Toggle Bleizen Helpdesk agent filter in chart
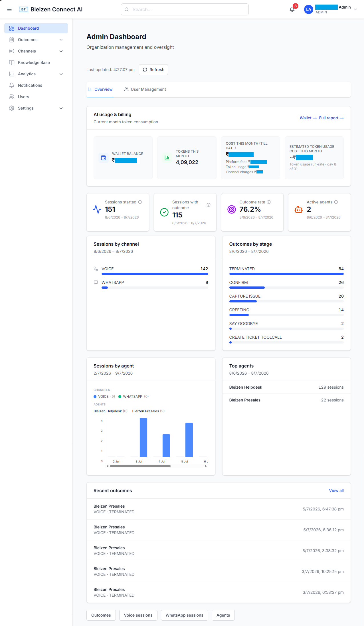The height and width of the screenshot is (626, 364). pos(110,411)
